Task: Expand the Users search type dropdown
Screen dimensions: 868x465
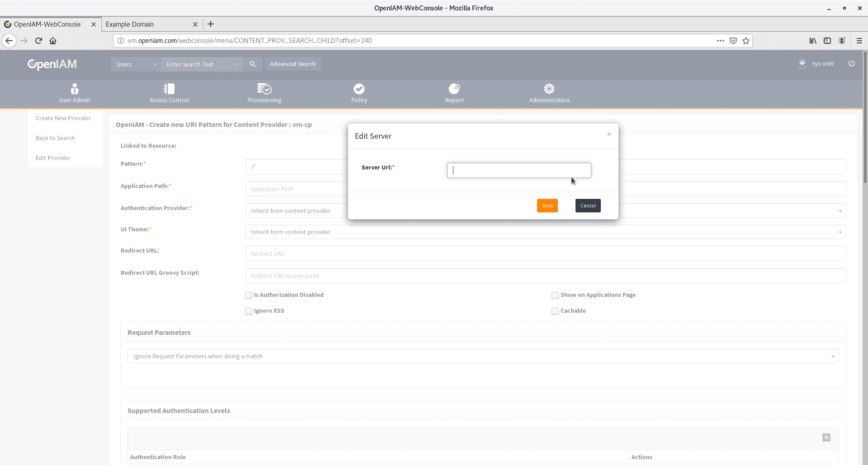Action: tap(136, 64)
